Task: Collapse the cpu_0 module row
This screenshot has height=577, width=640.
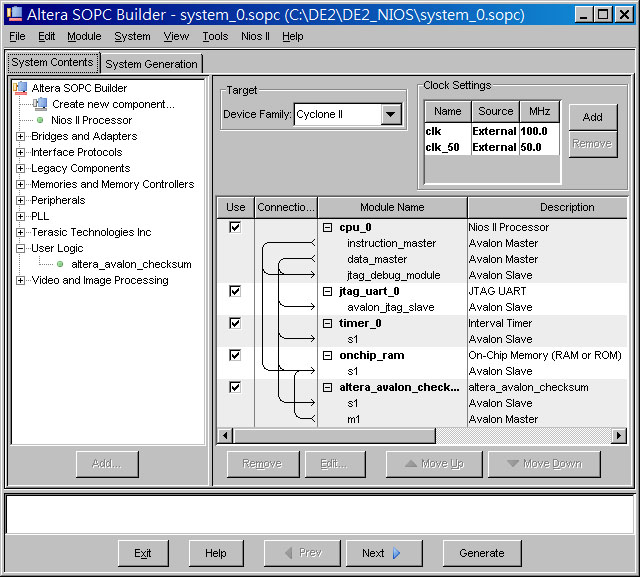Action: pyautogui.click(x=327, y=227)
